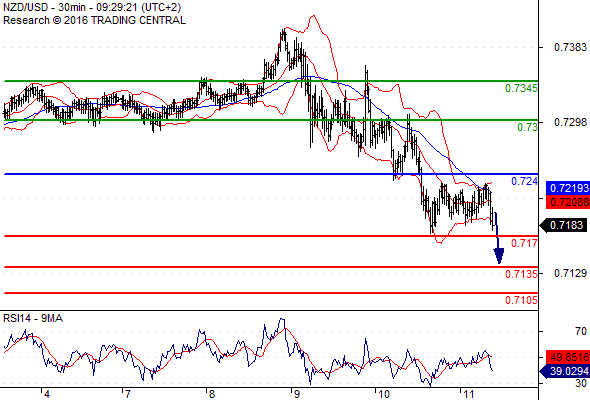This screenshot has height=400, width=590.
Task: Click the red 49.8516 RSI value tag
Action: (568, 357)
